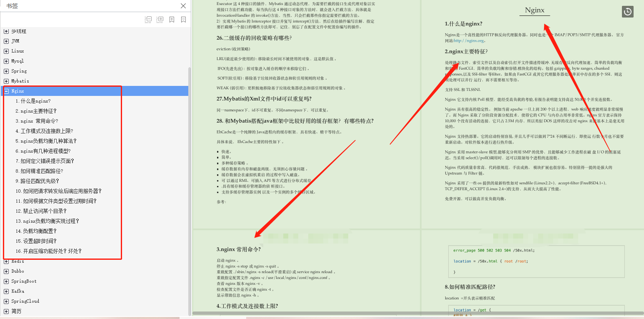Viewport: 644px width, 319px height.
Task: Open the http://nginx.org link
Action: (x=469, y=40)
